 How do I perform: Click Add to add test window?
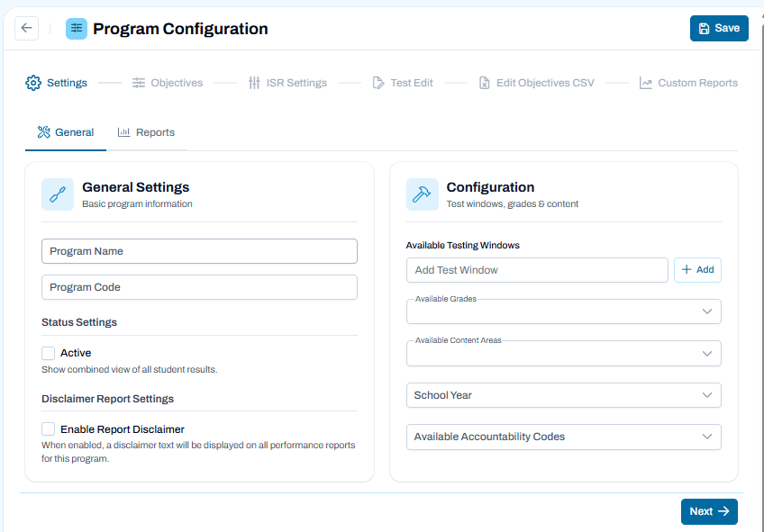pos(697,270)
